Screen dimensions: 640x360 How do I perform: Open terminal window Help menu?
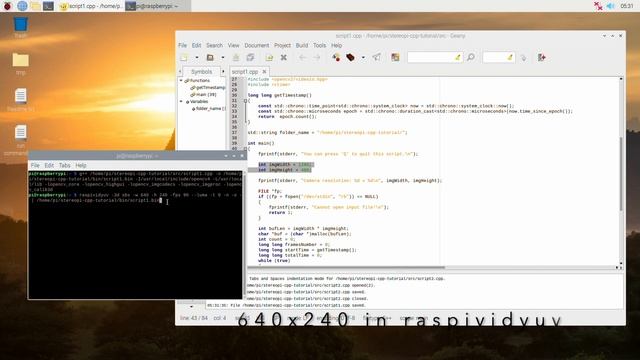tap(81, 165)
